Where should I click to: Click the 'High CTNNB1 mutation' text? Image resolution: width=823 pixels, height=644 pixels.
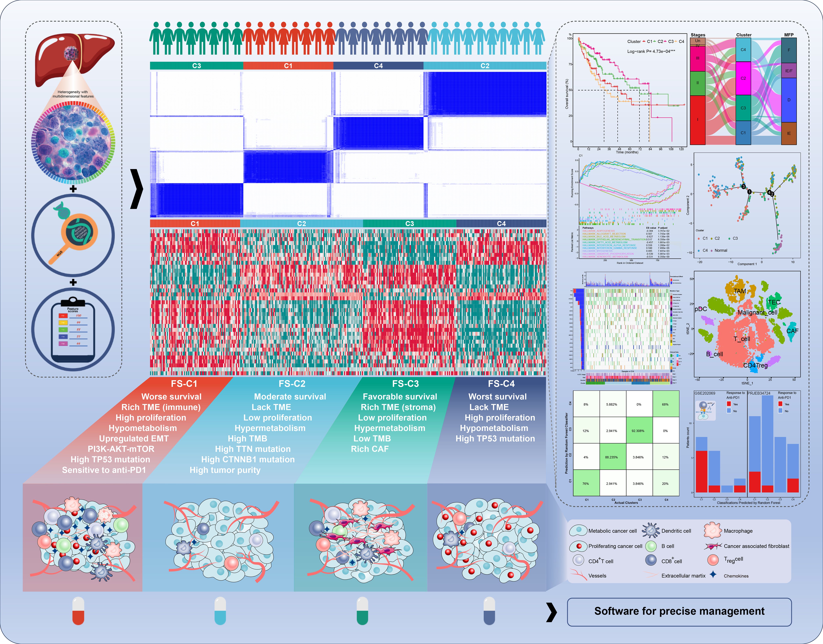coord(248,460)
